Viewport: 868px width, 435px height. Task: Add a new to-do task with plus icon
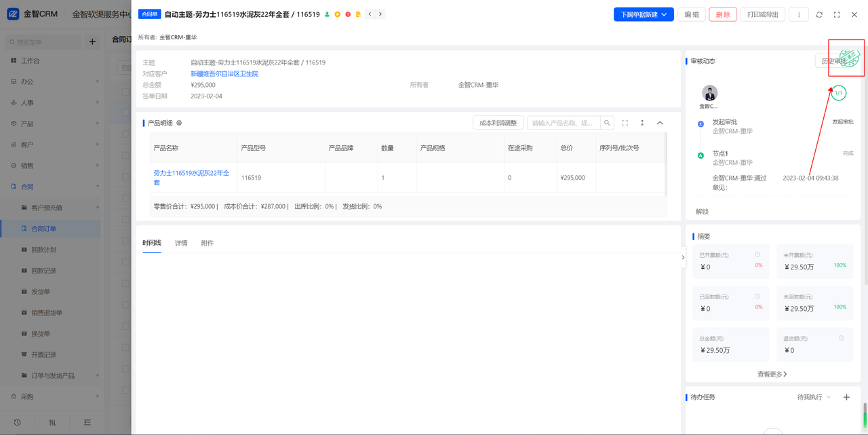point(846,397)
